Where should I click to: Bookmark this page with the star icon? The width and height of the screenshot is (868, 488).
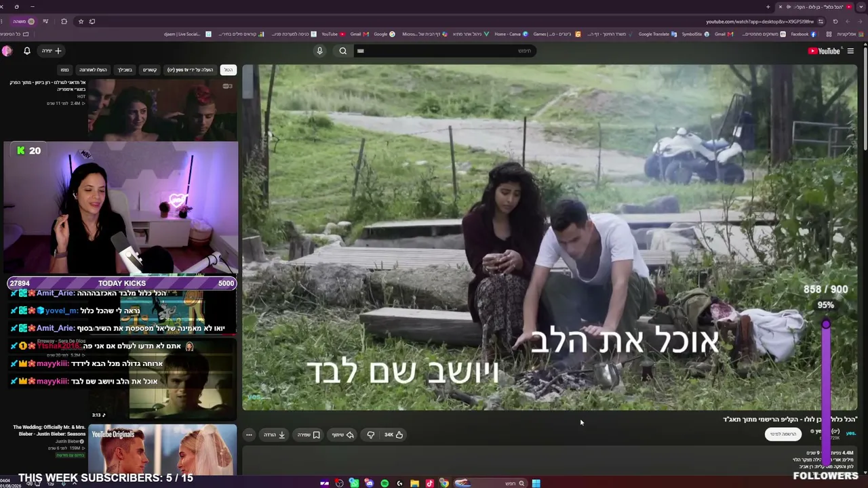(81, 21)
